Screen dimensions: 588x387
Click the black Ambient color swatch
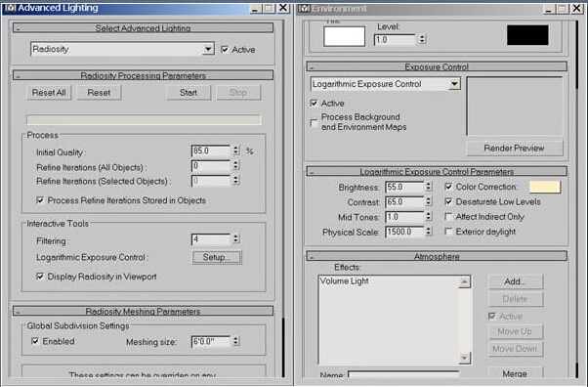click(527, 35)
